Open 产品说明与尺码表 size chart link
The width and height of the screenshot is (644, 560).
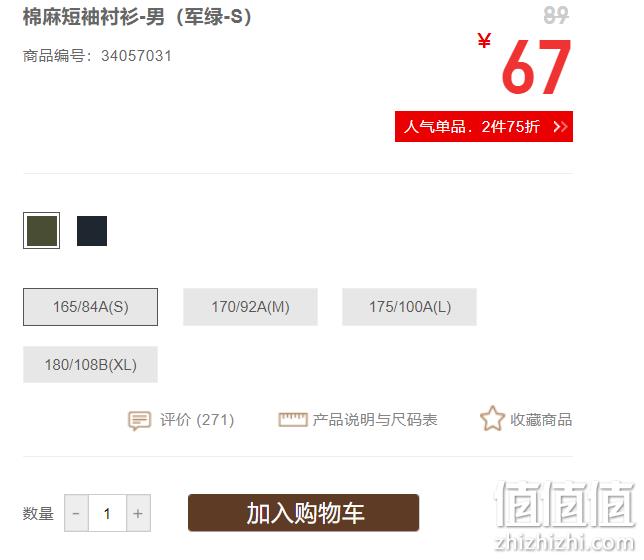click(375, 420)
